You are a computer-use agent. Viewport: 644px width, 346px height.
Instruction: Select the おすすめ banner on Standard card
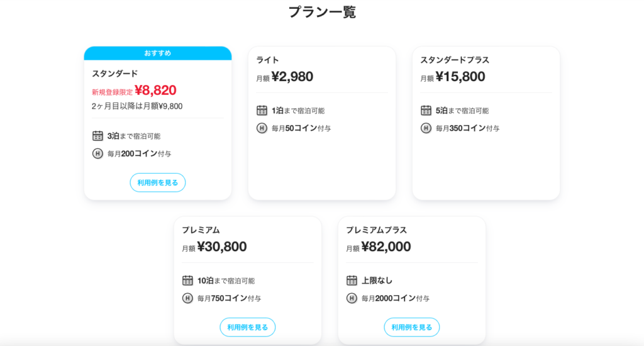158,53
